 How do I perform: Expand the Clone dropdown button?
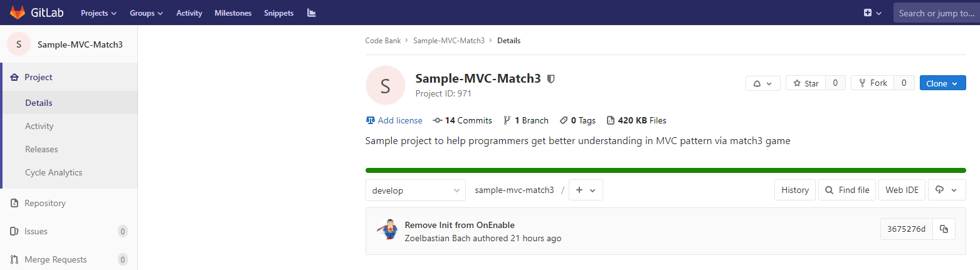(942, 83)
